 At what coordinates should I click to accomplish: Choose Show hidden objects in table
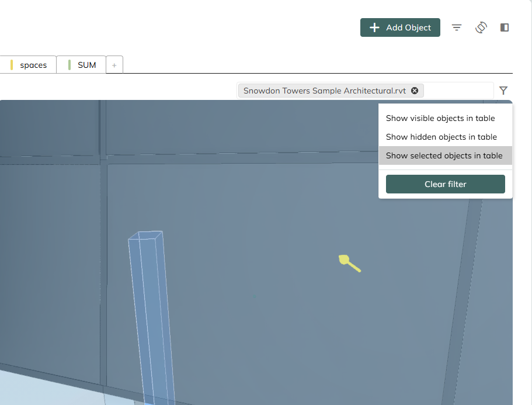click(441, 137)
